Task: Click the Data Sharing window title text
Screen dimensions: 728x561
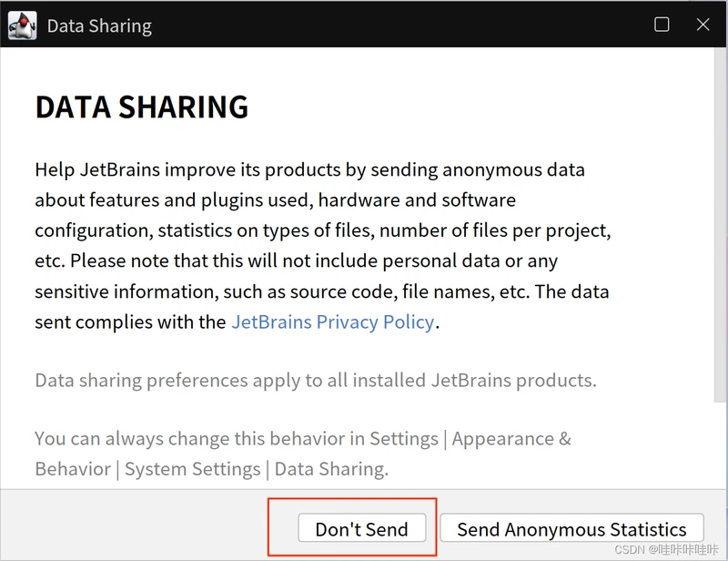Action: click(99, 25)
